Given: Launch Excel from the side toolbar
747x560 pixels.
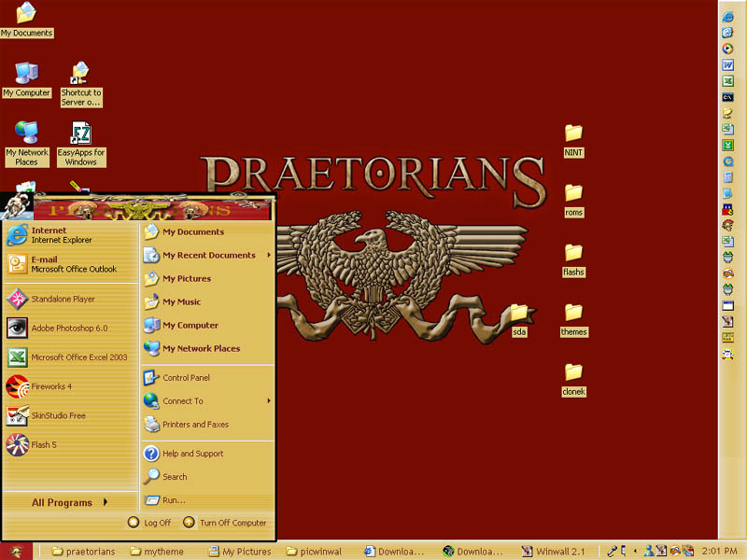Looking at the screenshot, I should pyautogui.click(x=727, y=81).
